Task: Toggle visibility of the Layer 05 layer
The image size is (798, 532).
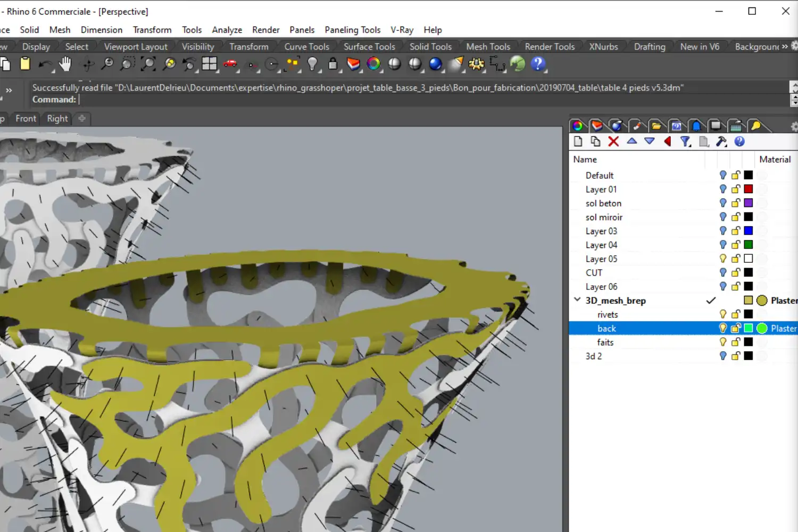Action: click(x=722, y=258)
